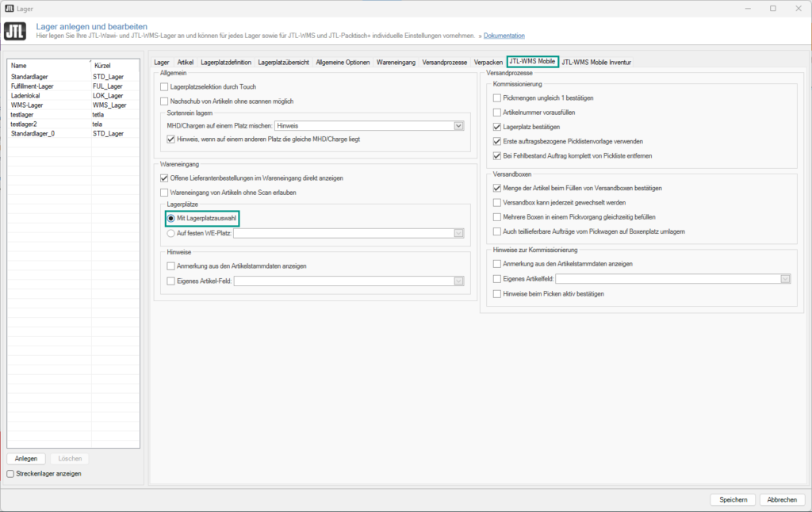The height and width of the screenshot is (512, 812).
Task: Save settings with the Speichern button
Action: [x=733, y=499]
